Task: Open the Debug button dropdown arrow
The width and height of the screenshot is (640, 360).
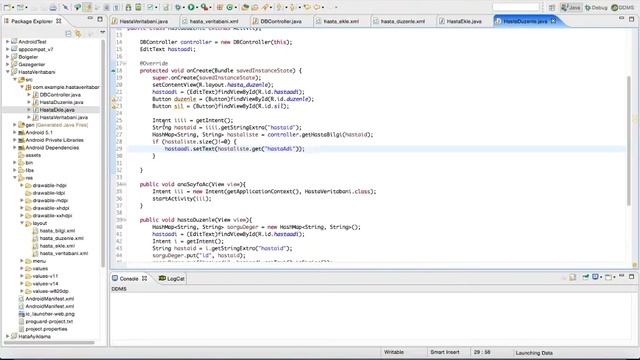Action: coord(183,7)
